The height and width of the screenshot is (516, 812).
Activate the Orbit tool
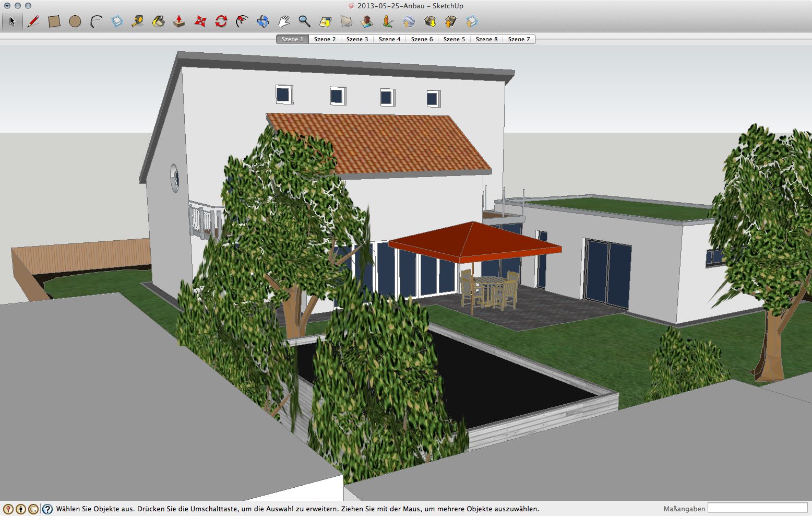pyautogui.click(x=263, y=21)
